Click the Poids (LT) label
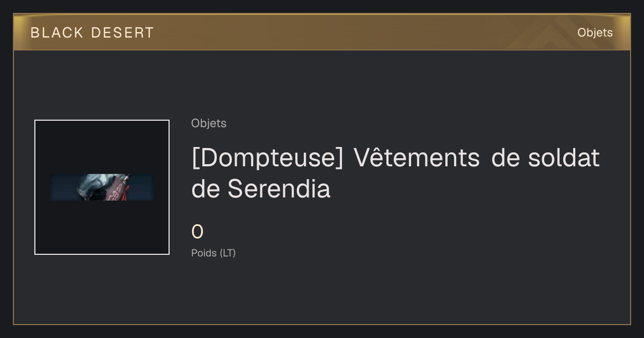This screenshot has height=338, width=644. point(214,253)
